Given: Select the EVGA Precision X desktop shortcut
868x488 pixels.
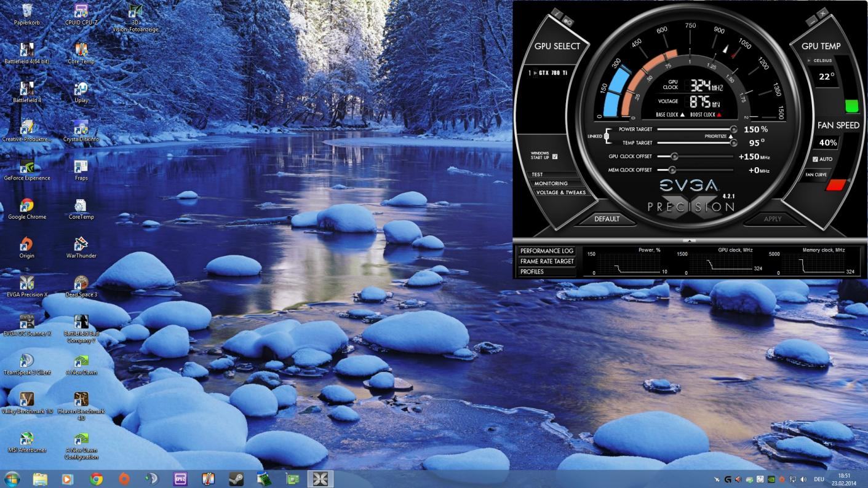Looking at the screenshot, I should click(27, 286).
